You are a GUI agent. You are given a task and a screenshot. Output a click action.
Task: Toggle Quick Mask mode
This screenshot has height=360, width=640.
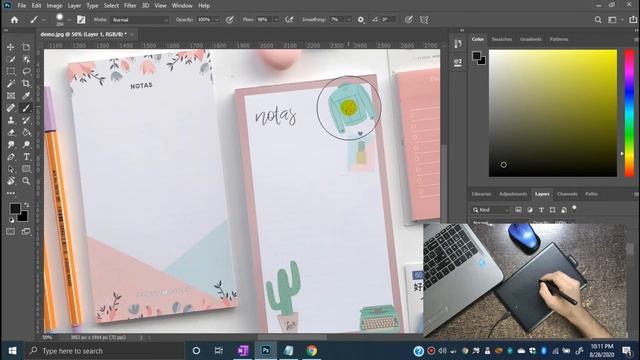point(11,232)
